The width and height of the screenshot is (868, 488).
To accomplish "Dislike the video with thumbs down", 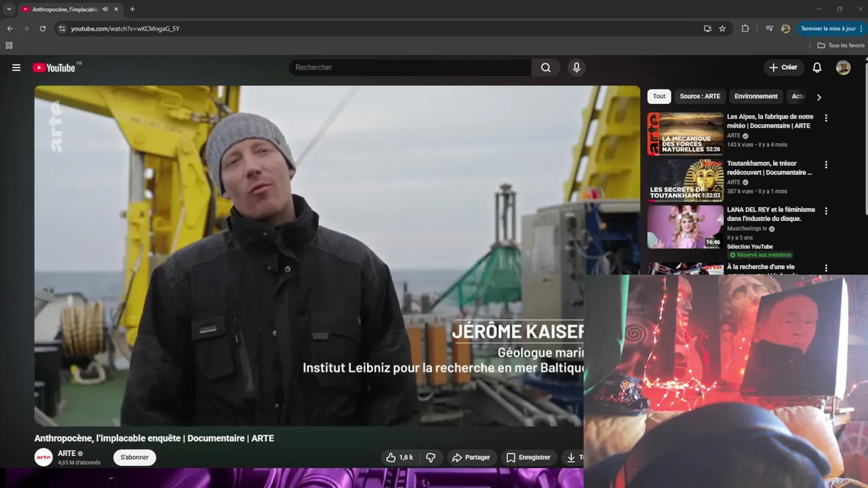I will [431, 457].
